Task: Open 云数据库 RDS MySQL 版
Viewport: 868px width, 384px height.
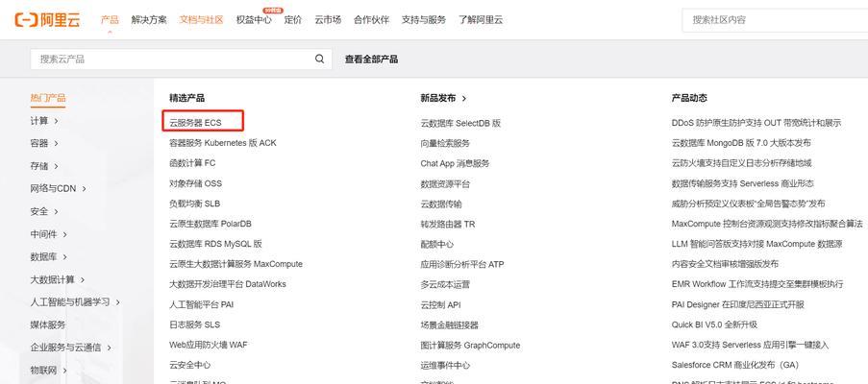Action: [x=216, y=244]
